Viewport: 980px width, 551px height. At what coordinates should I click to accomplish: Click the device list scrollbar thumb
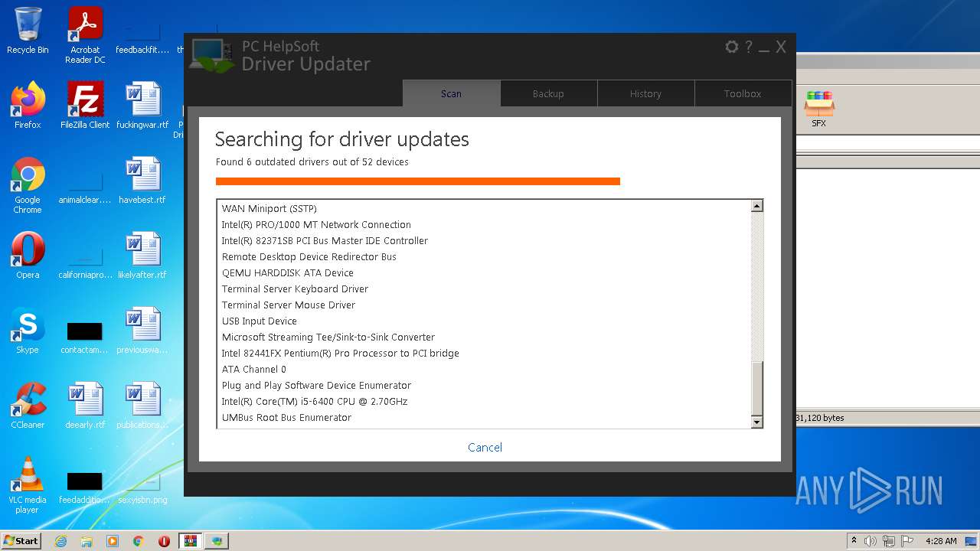[756, 388]
